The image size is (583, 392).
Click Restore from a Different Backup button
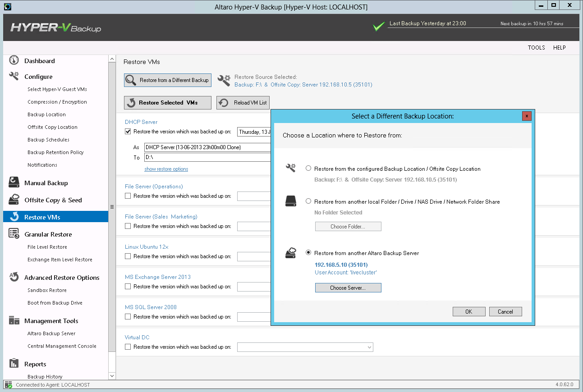[168, 80]
